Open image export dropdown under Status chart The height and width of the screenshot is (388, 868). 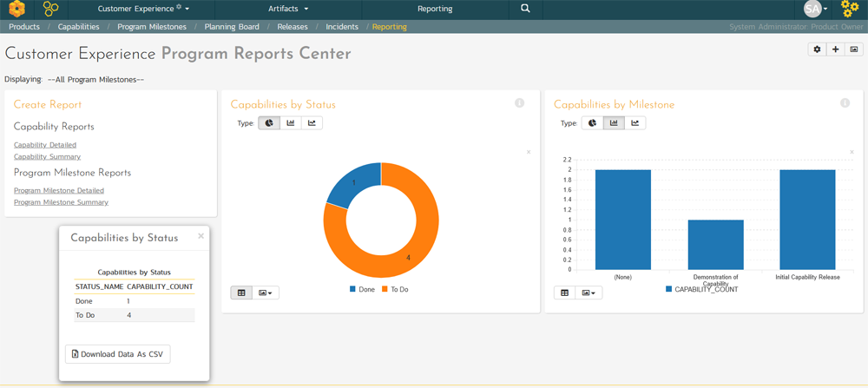point(266,293)
